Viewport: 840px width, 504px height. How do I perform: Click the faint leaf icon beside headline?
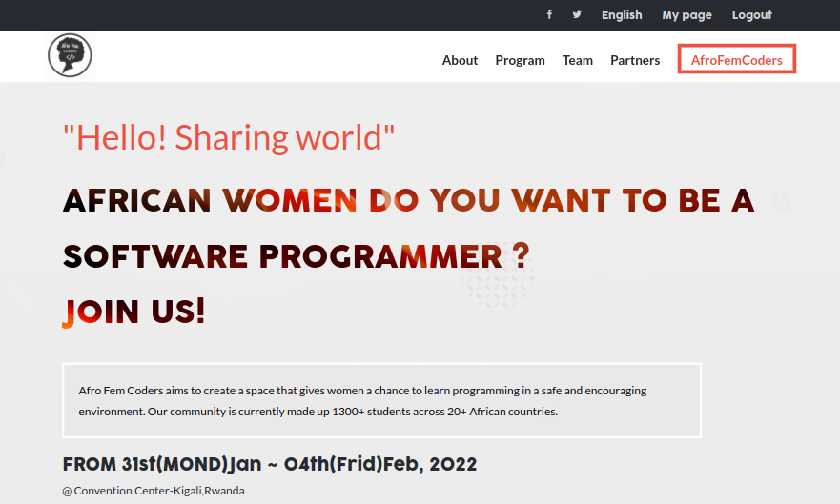pyautogui.click(x=782, y=200)
